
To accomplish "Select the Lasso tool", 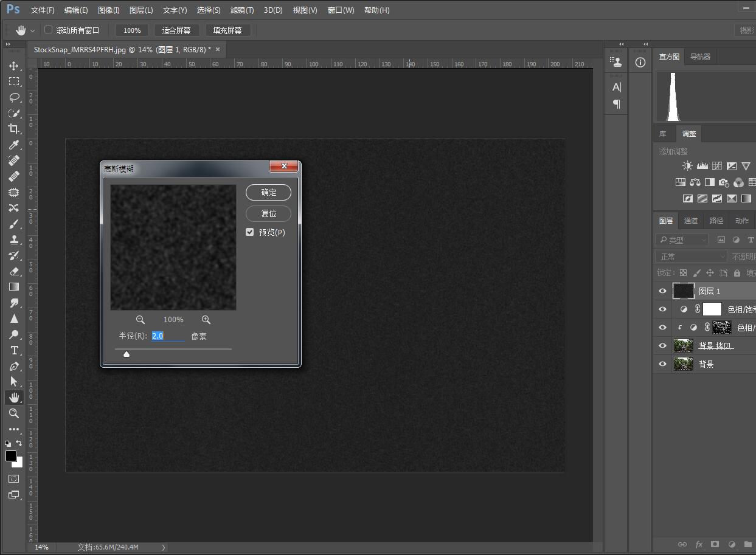I will pos(13,97).
